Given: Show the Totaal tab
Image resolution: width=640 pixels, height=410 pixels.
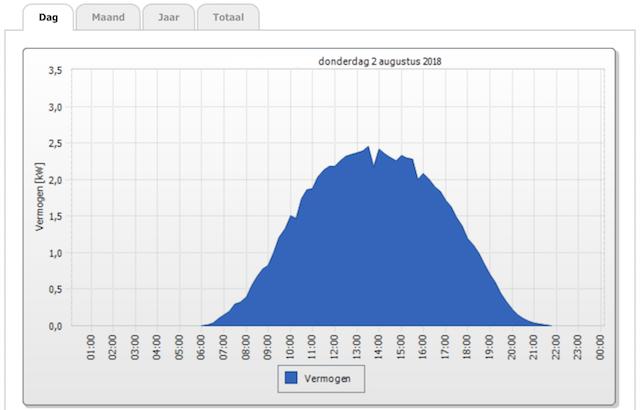Looking at the screenshot, I should click(227, 17).
